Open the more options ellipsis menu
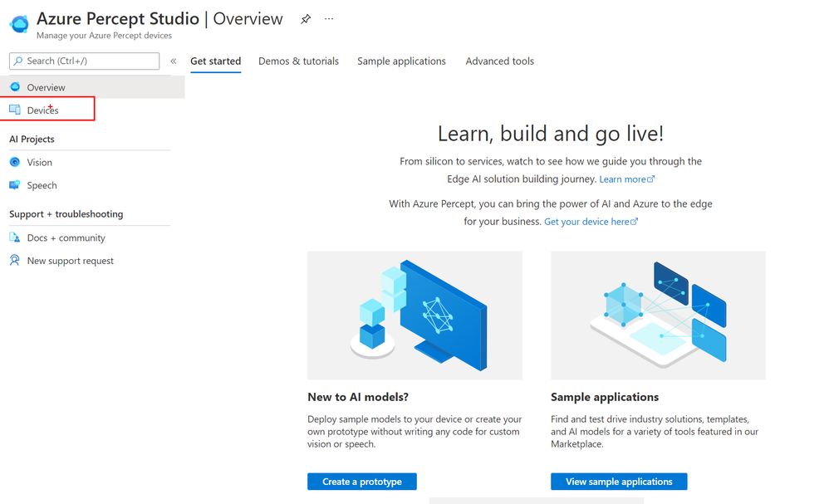The width and height of the screenshot is (829, 504). pos(329,19)
